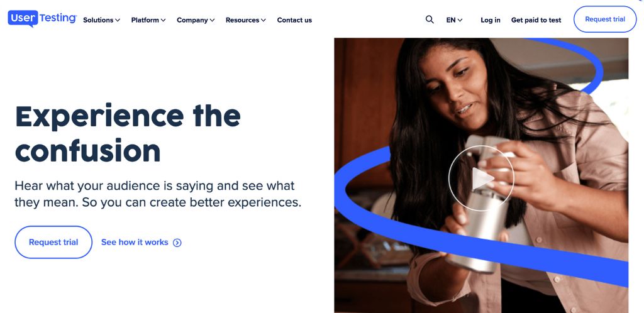
Task: Open the search magnifier icon
Action: pos(430,19)
